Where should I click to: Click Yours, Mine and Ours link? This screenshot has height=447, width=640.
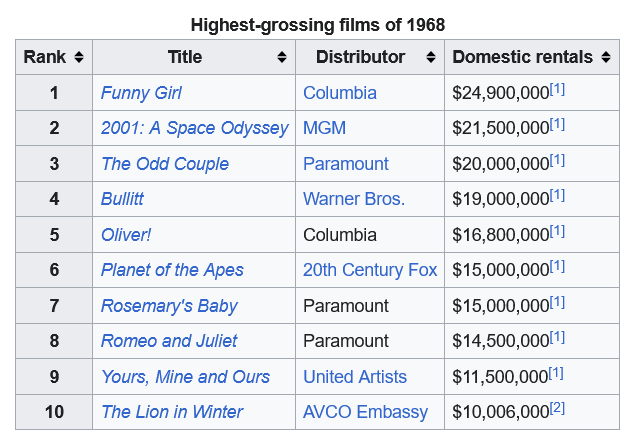click(185, 377)
